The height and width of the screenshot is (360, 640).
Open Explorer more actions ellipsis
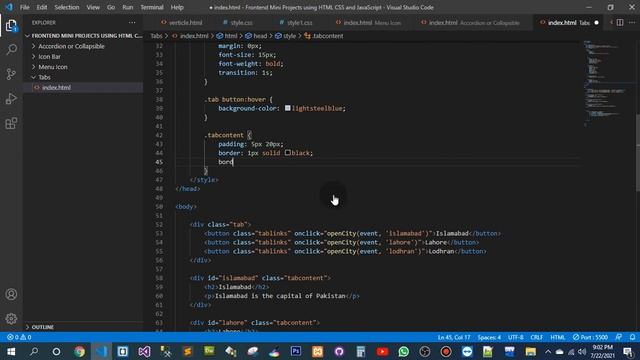[132, 23]
